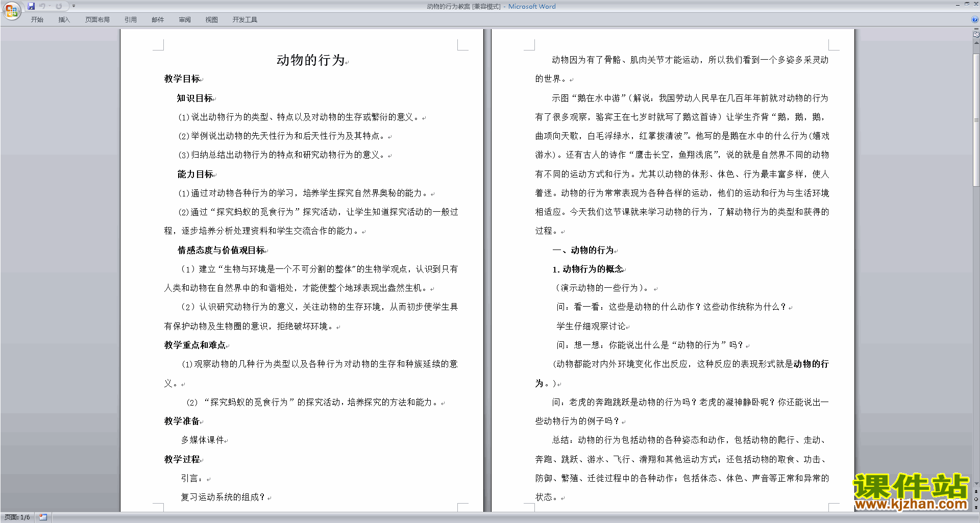Click the line starting with (1)通过对动物各种行为的学习
This screenshot has width=980, height=523.
[x=304, y=193]
